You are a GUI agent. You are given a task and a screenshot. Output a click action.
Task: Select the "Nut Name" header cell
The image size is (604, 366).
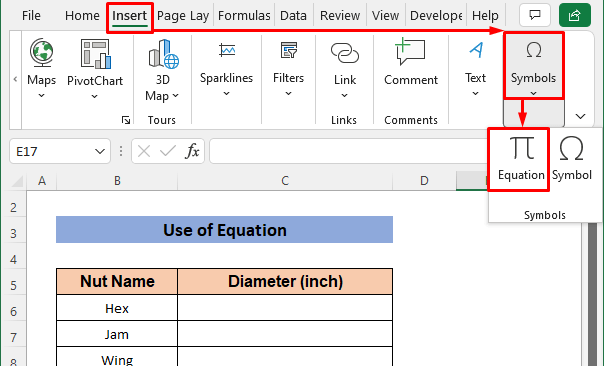[117, 282]
